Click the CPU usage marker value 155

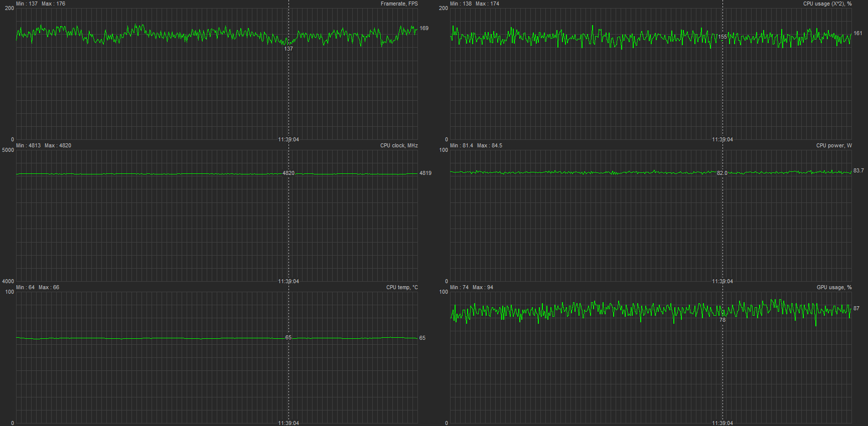tap(722, 37)
